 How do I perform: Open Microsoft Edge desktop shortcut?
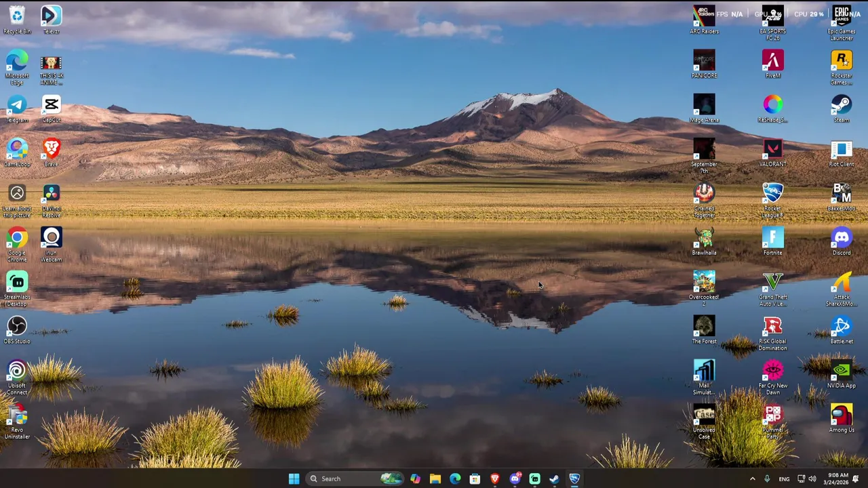click(x=17, y=67)
